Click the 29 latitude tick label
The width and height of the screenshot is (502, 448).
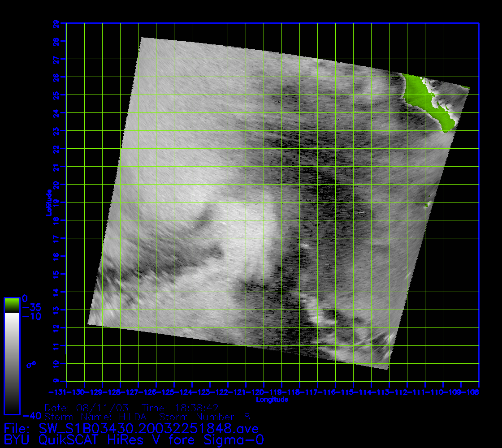pos(56,24)
